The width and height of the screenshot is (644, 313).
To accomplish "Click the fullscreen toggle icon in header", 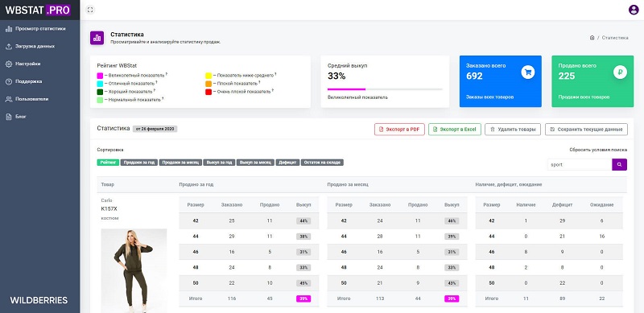I will coord(90,10).
